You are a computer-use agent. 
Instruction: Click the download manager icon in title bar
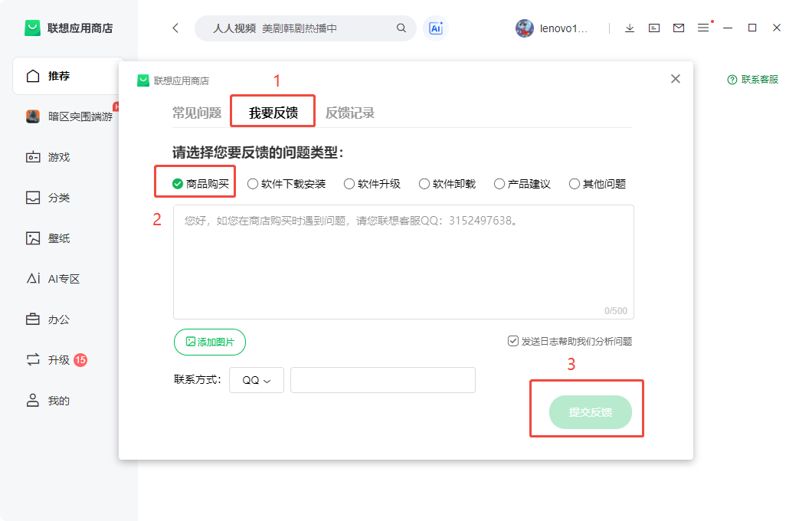630,27
